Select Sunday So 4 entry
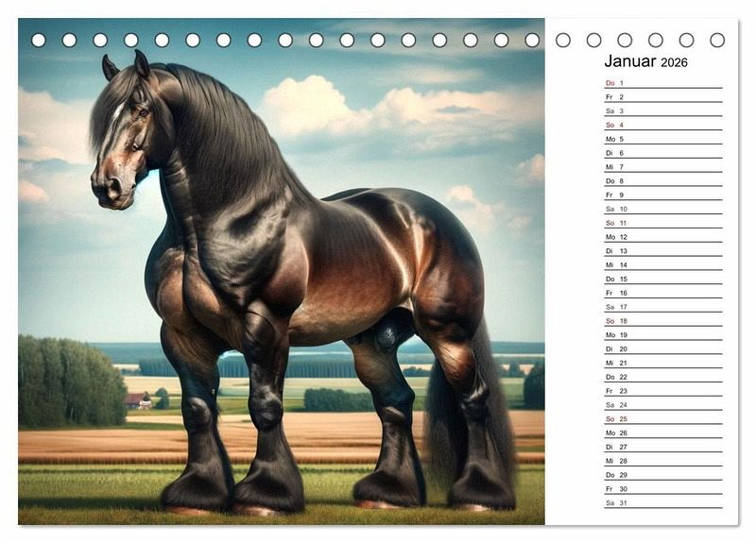This screenshot has width=756, height=543. 661,125
